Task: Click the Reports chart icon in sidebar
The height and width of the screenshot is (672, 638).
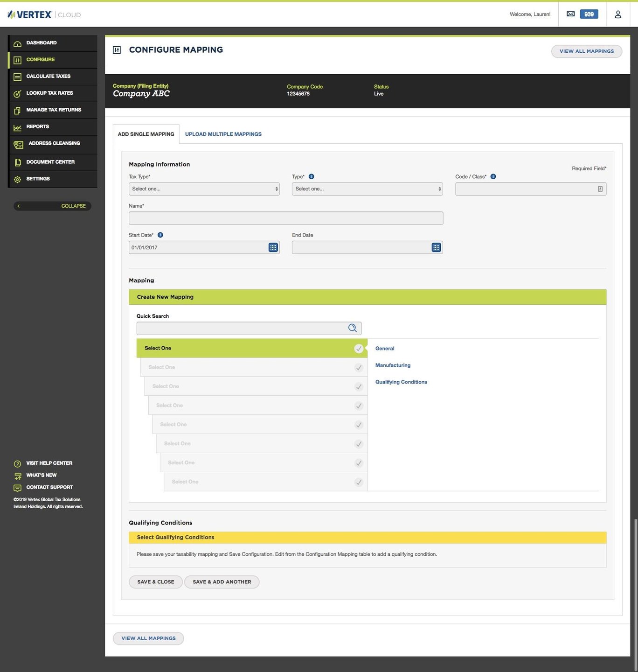Action: pos(17,127)
